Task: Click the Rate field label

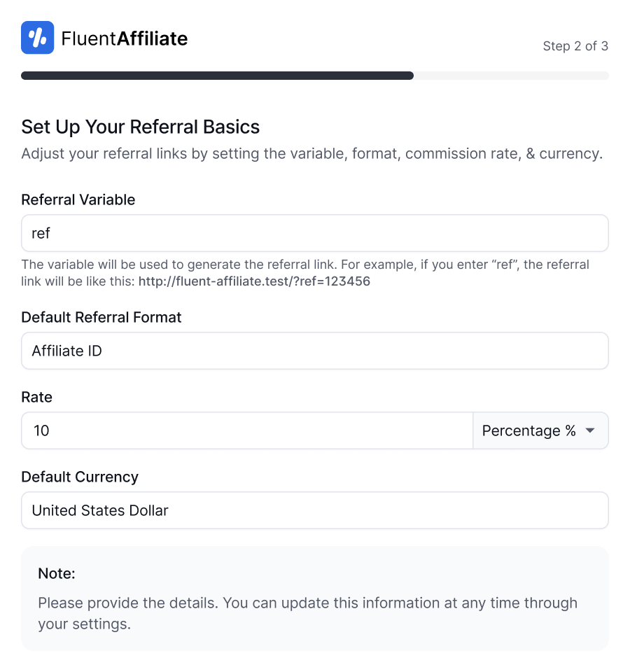Action: [37, 397]
